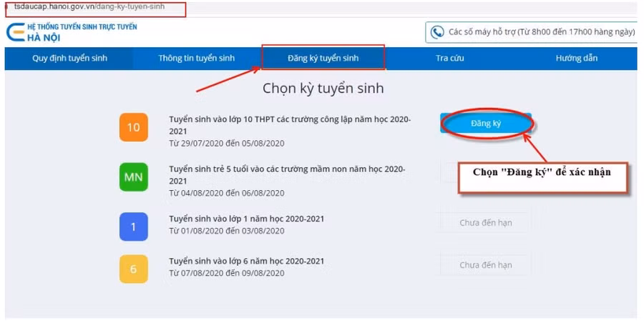Select date 'Từ 29/07/2020 đến 05/08/2020'
The image size is (644, 323).
pos(227,143)
